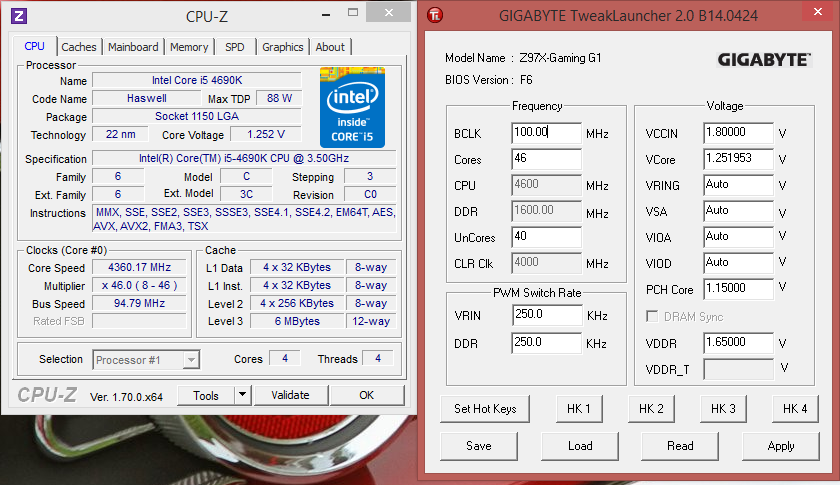Click the Max TDP value '88 W'
Screen dimensions: 840x485
[279, 98]
